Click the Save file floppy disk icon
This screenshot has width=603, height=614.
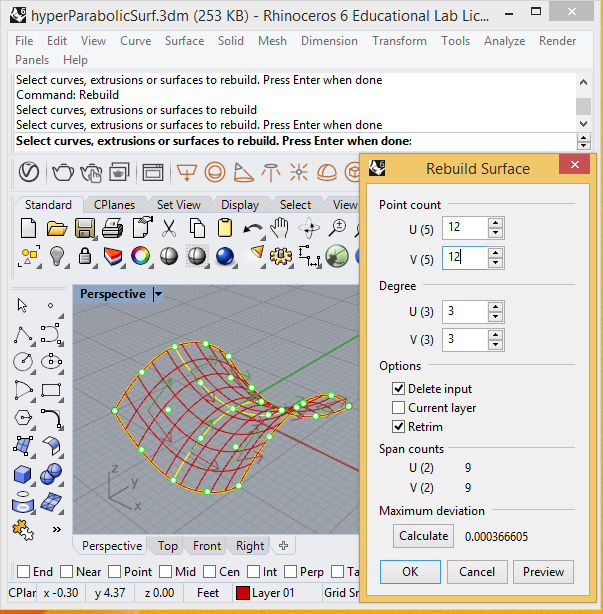click(84, 228)
